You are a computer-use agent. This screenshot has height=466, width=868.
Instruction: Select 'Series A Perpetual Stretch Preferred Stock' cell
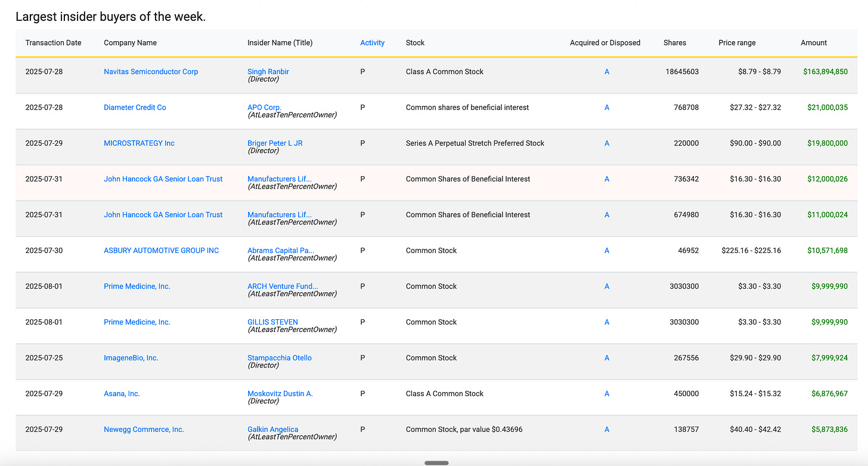coord(475,143)
